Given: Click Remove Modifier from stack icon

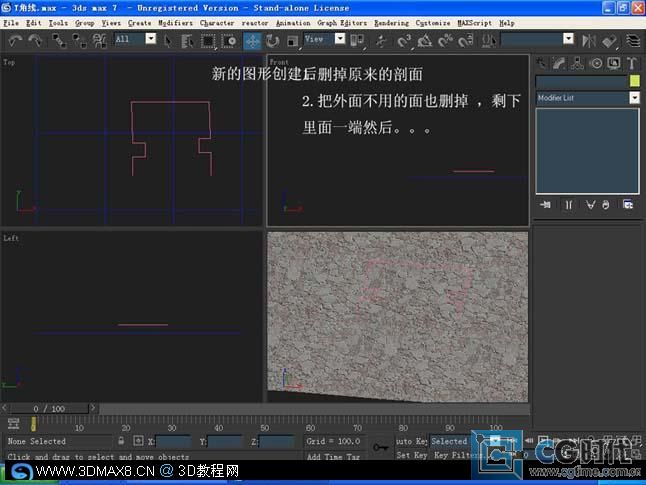Looking at the screenshot, I should pos(605,204).
